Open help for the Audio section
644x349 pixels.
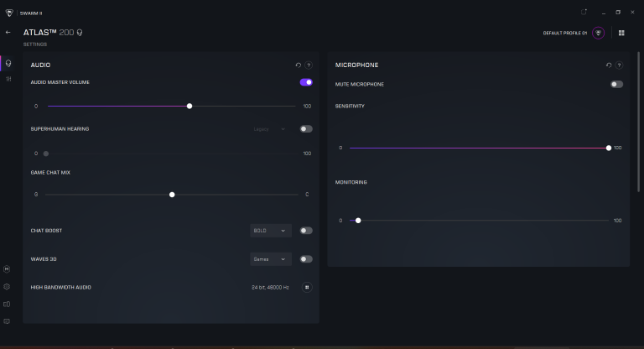point(309,65)
